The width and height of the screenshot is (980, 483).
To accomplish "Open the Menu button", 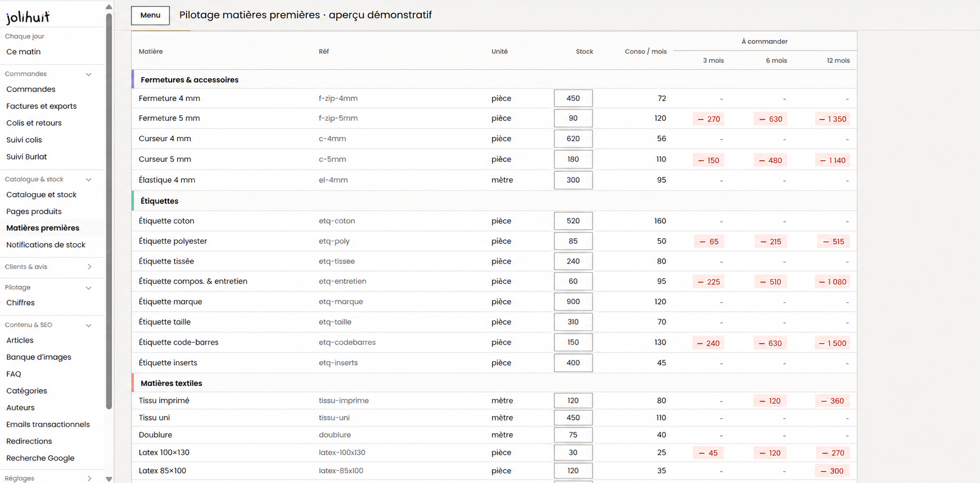I will pos(150,15).
